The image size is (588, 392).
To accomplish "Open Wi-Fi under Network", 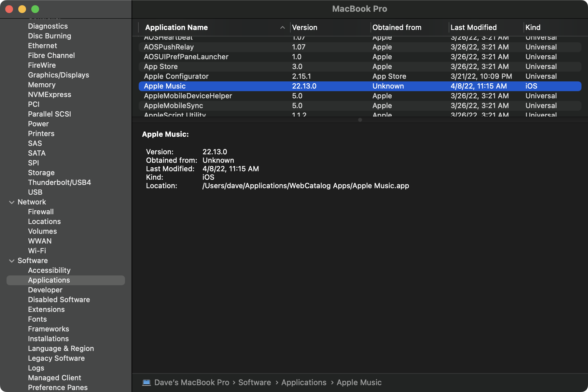I will pos(37,251).
